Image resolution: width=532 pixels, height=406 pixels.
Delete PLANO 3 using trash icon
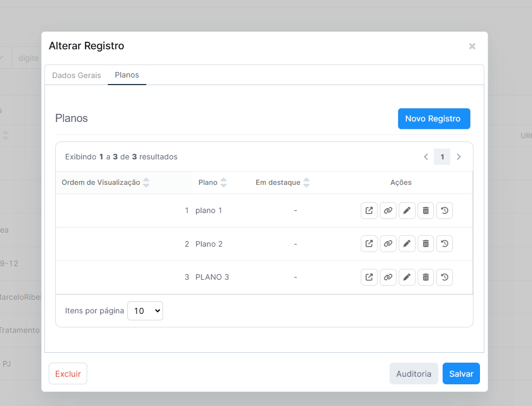tap(426, 277)
